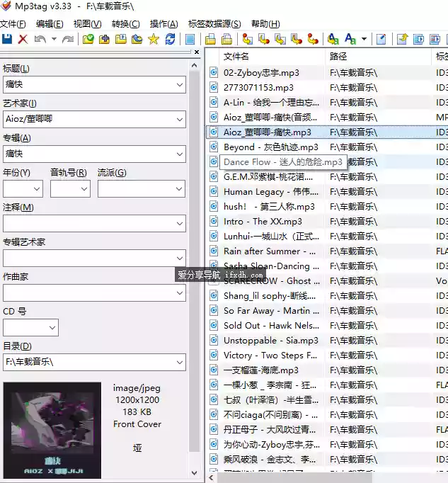Run Tag - Filename converter icon
Image resolution: width=448 pixels, height=483 pixels.
pyautogui.click(x=247, y=39)
